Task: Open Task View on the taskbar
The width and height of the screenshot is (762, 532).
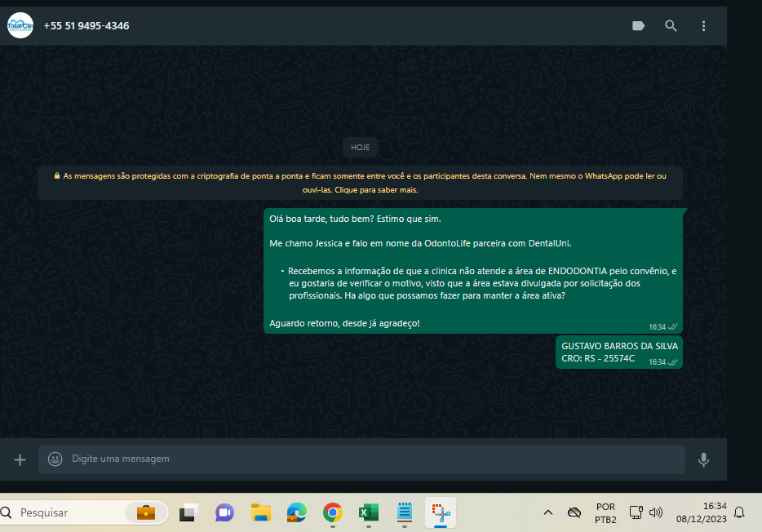Action: tap(189, 512)
